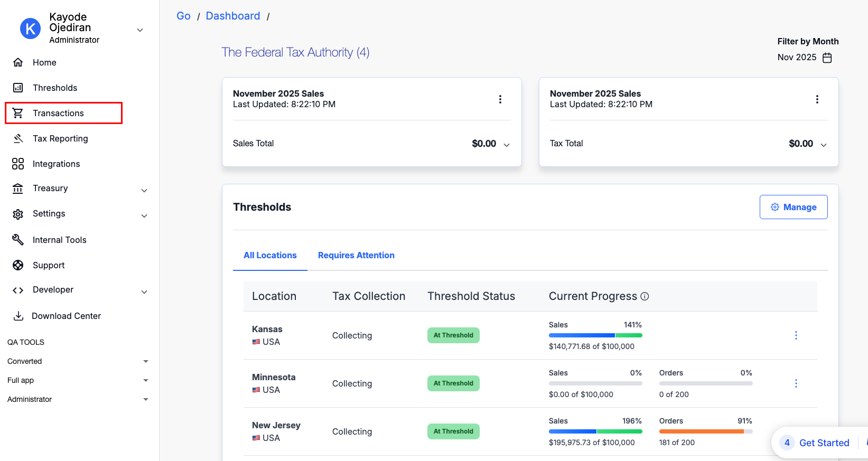
Task: Click the Tax Collection column header
Action: [x=369, y=296]
